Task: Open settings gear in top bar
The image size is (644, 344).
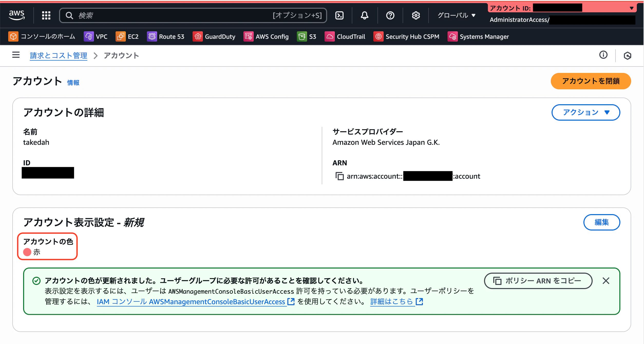Action: (416, 15)
